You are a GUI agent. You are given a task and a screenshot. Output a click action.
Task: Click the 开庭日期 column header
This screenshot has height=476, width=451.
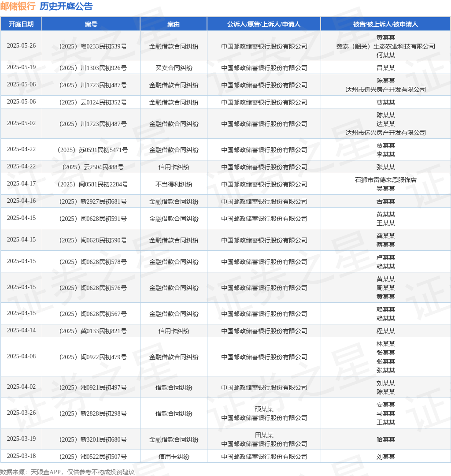coord(21,24)
